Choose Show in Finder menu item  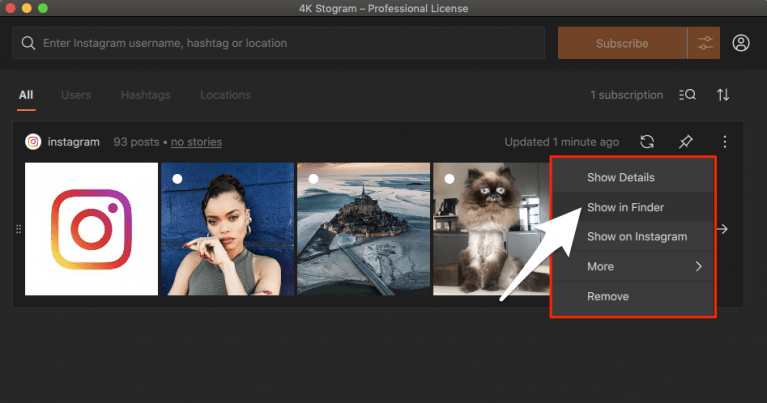[x=633, y=207]
